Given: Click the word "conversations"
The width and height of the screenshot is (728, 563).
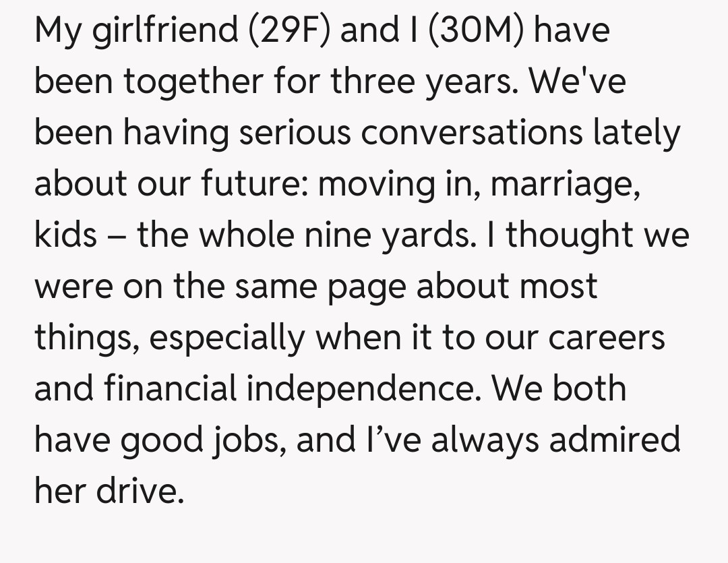Looking at the screenshot, I should click(x=472, y=134).
